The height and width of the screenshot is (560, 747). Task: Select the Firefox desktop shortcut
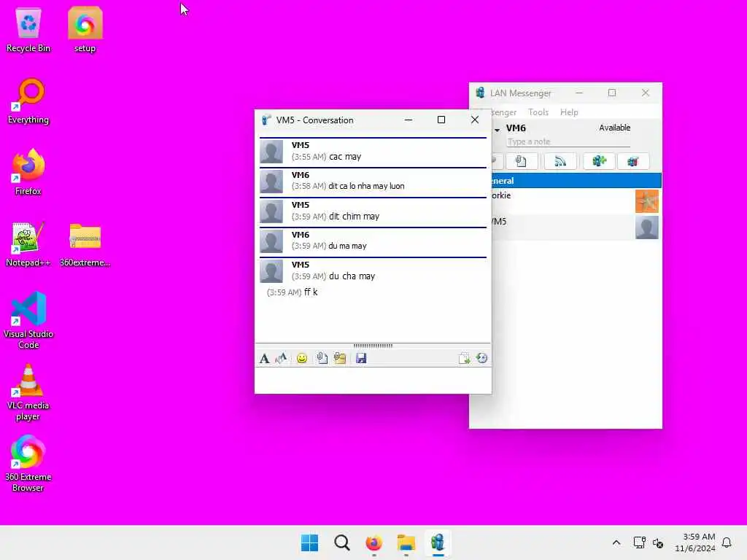[28, 172]
